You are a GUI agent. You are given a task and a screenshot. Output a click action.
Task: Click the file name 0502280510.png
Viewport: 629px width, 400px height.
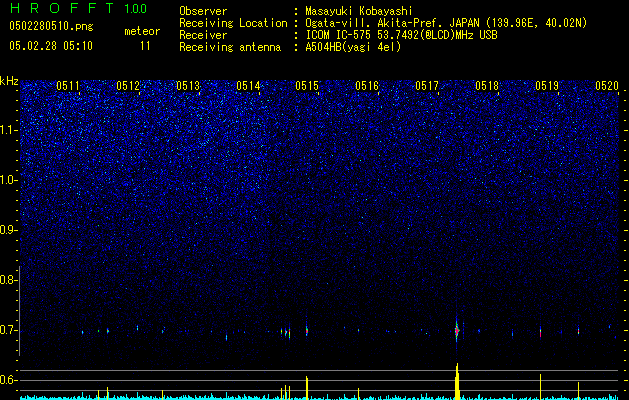click(51, 26)
